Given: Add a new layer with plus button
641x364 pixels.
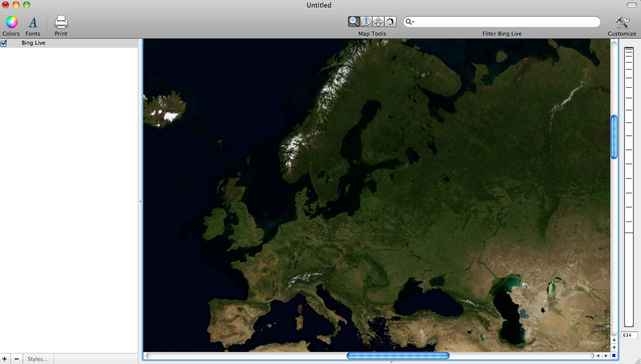Looking at the screenshot, I should coord(5,359).
